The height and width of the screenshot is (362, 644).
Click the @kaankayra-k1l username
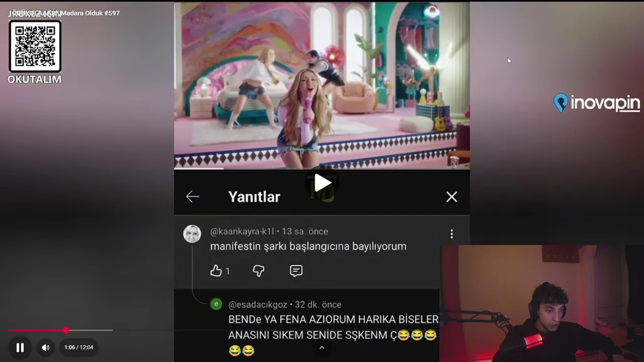pos(242,231)
